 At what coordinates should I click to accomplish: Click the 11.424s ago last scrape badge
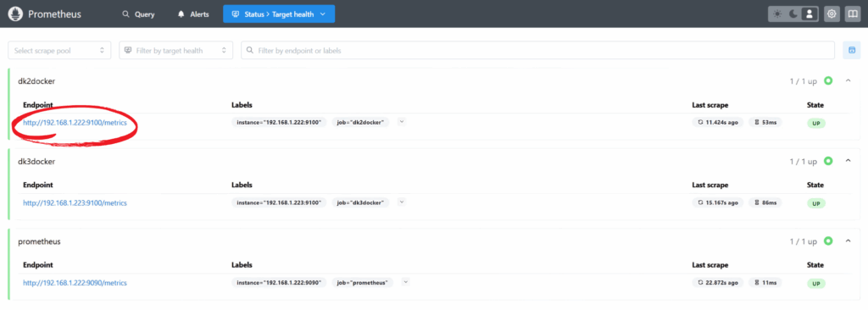pyautogui.click(x=718, y=122)
